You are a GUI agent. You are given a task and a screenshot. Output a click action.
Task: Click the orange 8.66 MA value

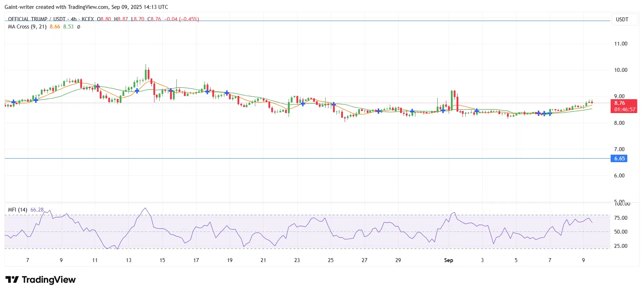click(55, 27)
